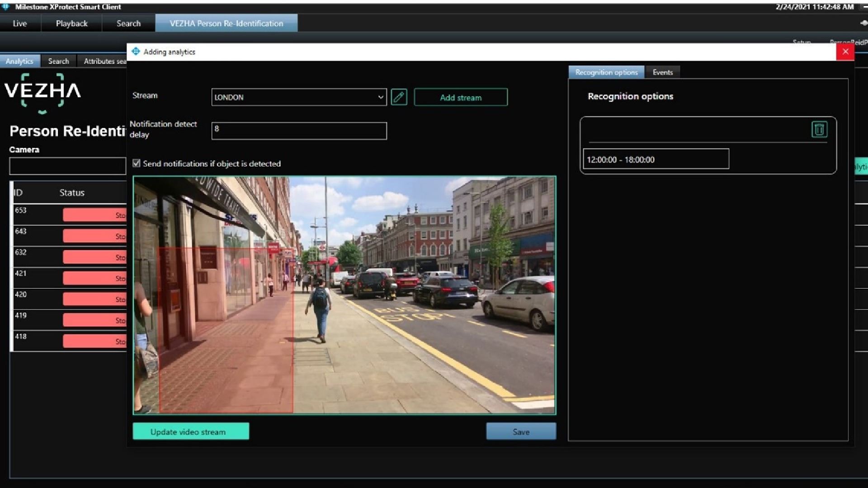The image size is (868, 488).
Task: Click the status button for ID 419
Action: [94, 320]
